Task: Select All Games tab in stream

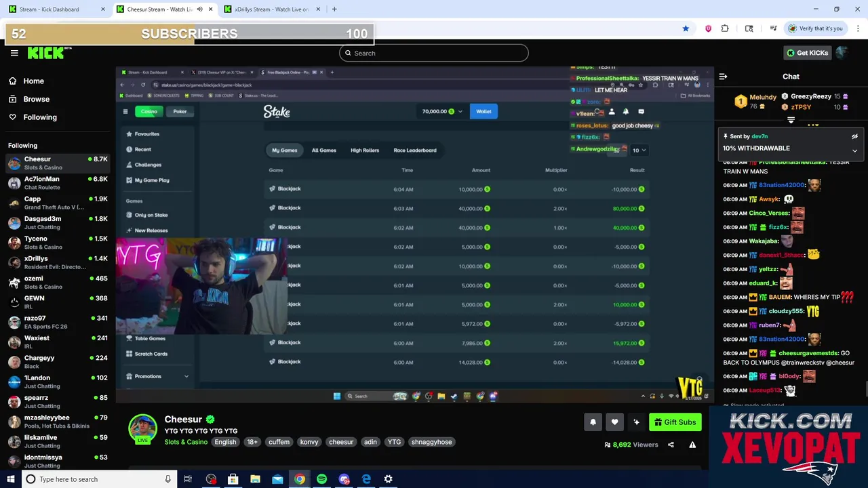Action: pyautogui.click(x=323, y=150)
